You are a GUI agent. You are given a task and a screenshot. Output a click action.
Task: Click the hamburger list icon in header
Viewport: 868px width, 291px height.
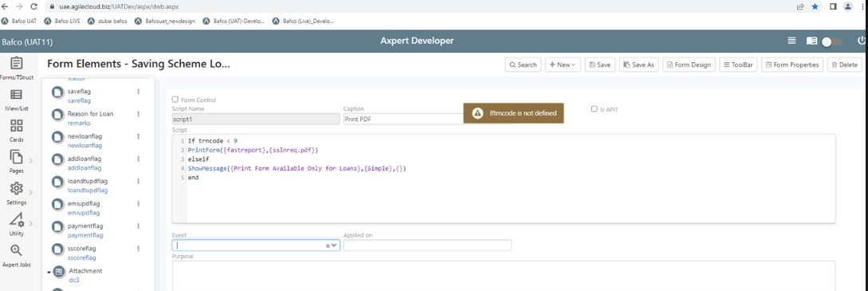(792, 41)
